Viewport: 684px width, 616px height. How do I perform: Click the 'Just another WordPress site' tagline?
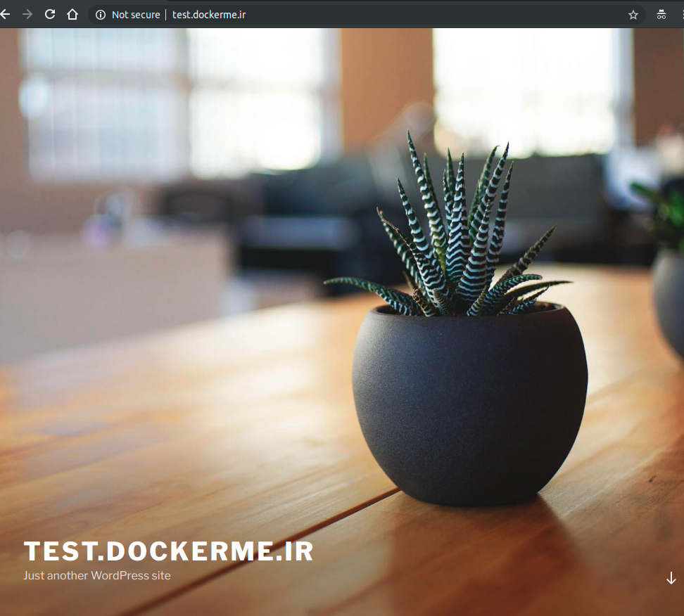tap(97, 575)
